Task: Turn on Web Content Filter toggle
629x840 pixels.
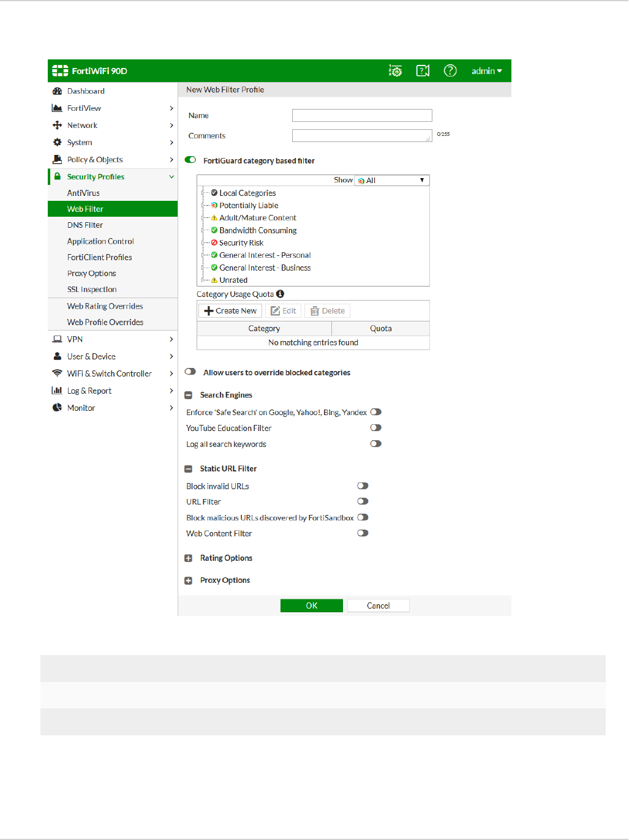Action: (363, 533)
